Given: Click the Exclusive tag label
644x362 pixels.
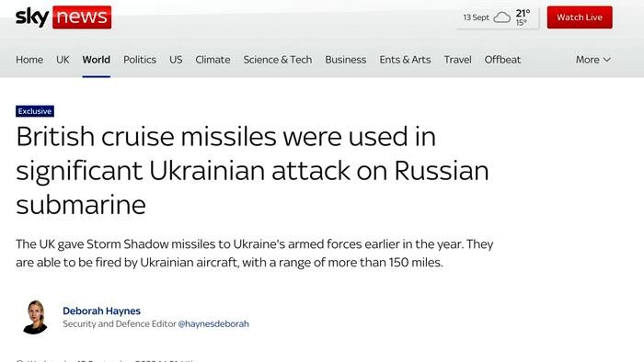Looking at the screenshot, I should (x=35, y=111).
